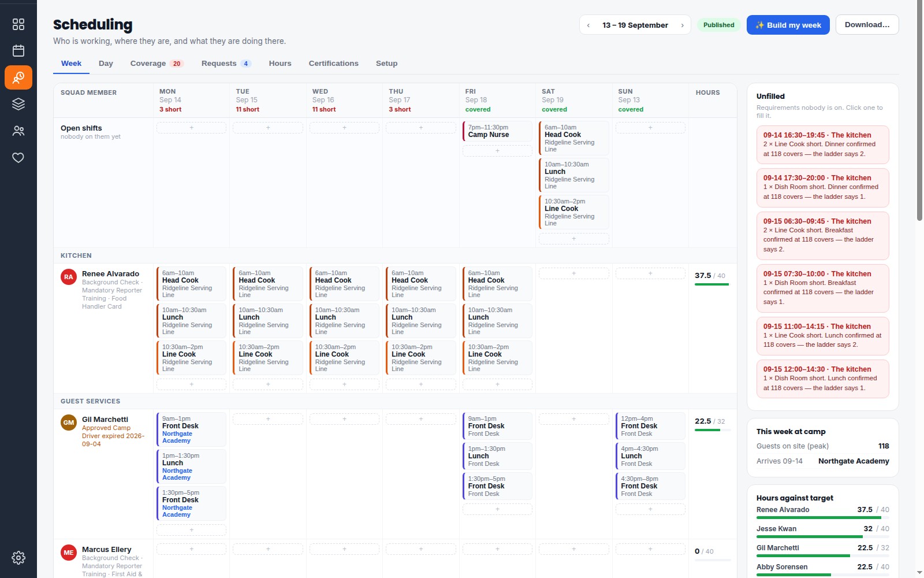Image resolution: width=924 pixels, height=578 pixels.
Task: Open the dashboard grid icon in sidebar
Action: tap(18, 24)
